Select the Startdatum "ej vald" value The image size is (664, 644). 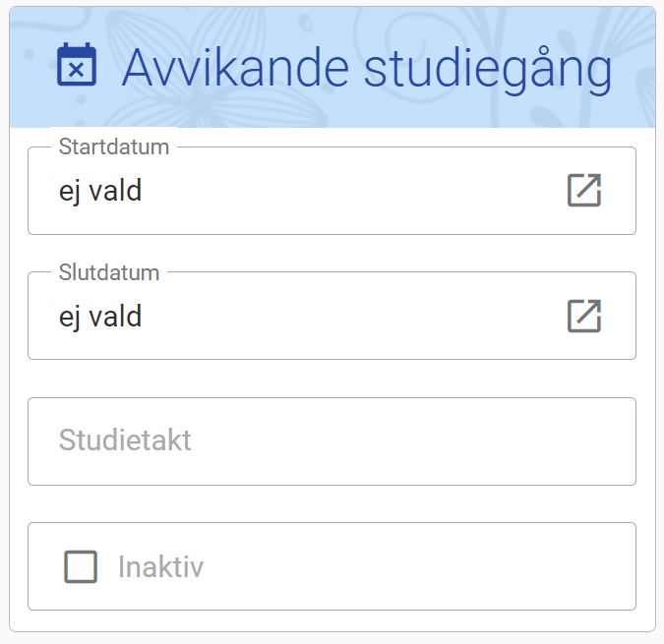pos(100,191)
